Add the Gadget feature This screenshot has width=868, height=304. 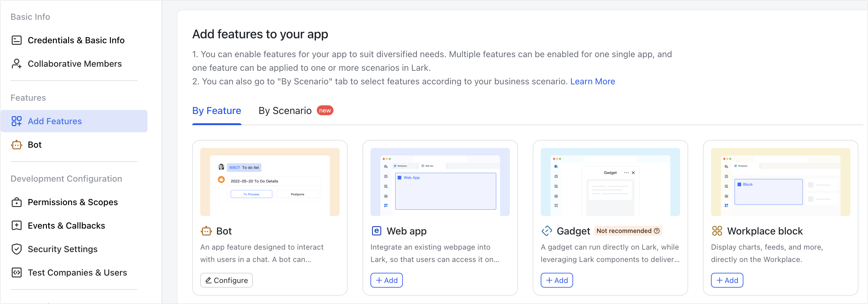tap(556, 281)
